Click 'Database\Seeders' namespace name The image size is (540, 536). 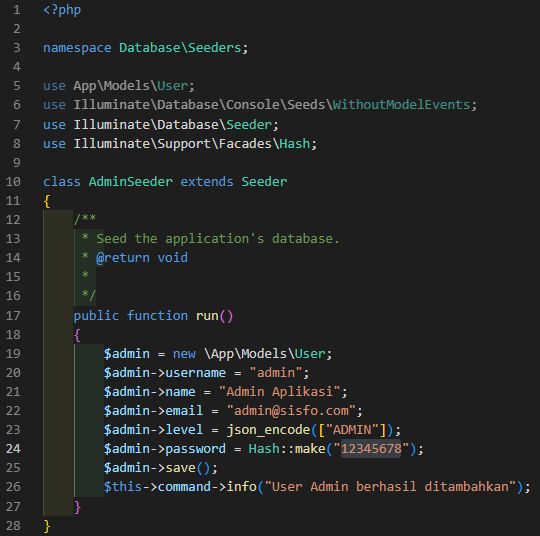tap(180, 48)
